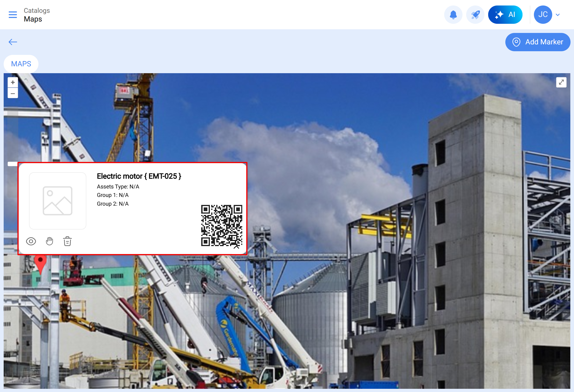574x392 pixels.
Task: Click the JC user avatar
Action: pos(543,15)
